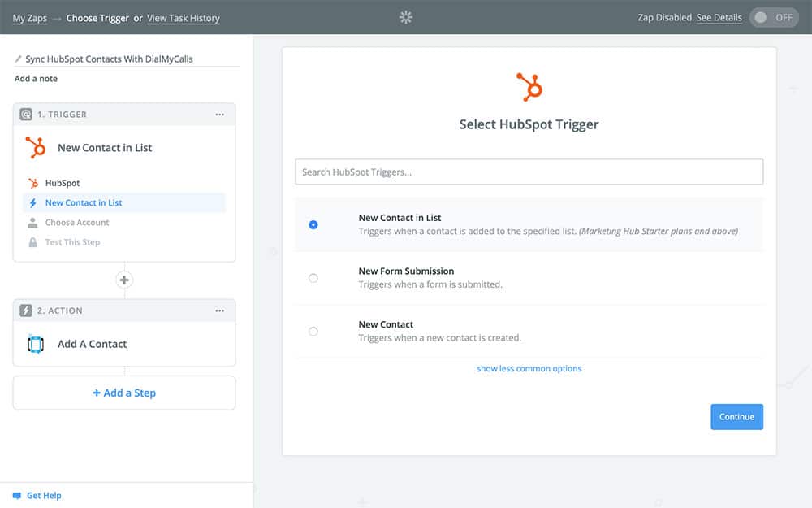Click the Zapier asterisk logo in header

(x=406, y=17)
